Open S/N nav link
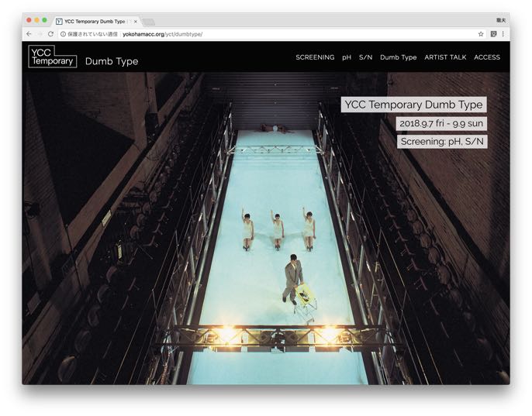Screen dimensions: 532x416 [365, 57]
